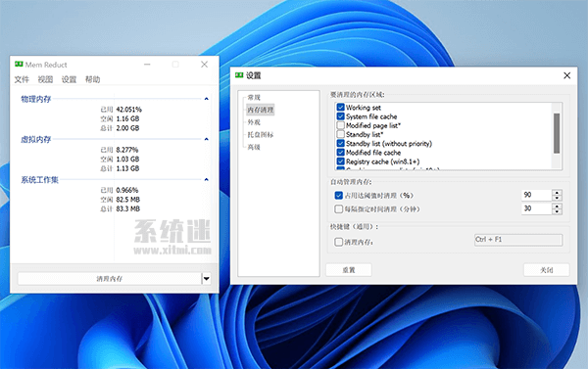The height and width of the screenshot is (369, 588).
Task: Click the threshold value field showing 90
Action: click(537, 195)
